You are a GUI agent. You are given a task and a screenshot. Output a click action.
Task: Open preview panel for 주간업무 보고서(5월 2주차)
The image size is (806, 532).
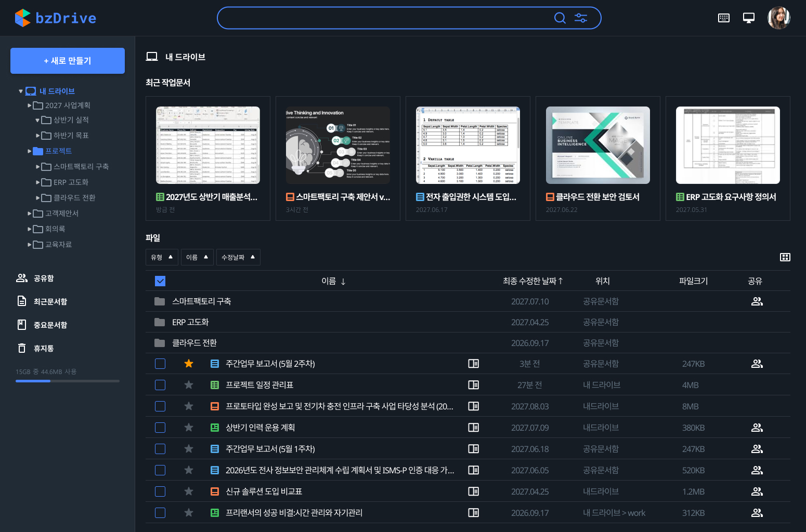click(x=473, y=364)
